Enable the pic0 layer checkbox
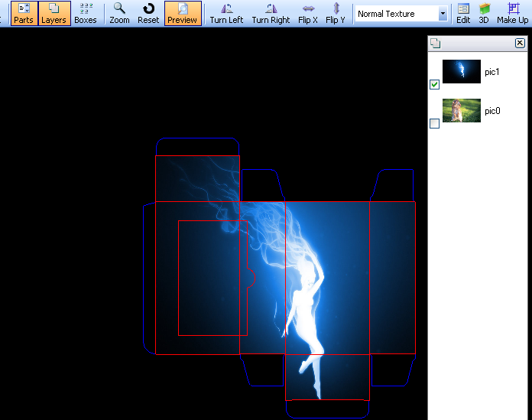This screenshot has height=420, width=532. pyautogui.click(x=434, y=123)
